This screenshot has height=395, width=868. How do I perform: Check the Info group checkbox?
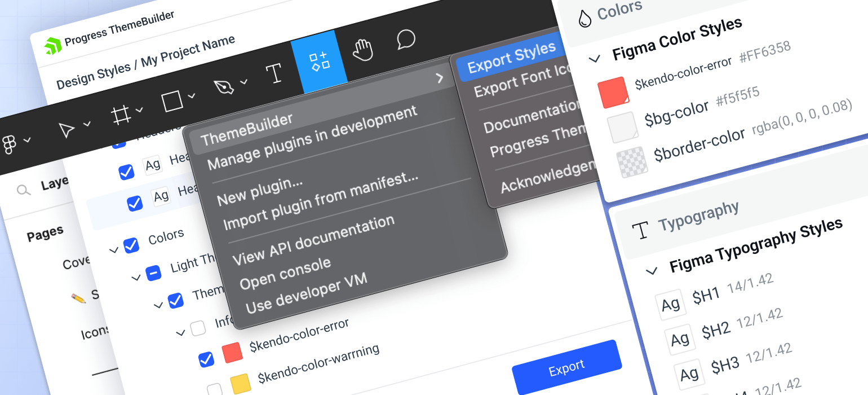click(198, 328)
